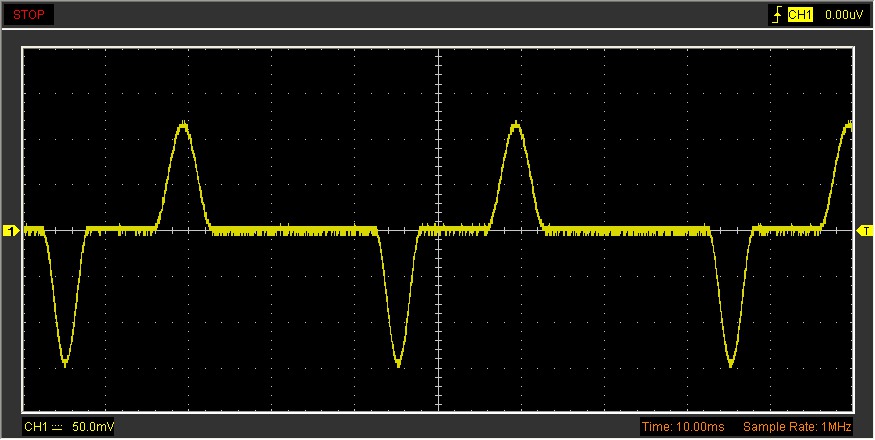
Task: Click the center crosshair of the graticule
Action: [438, 231]
